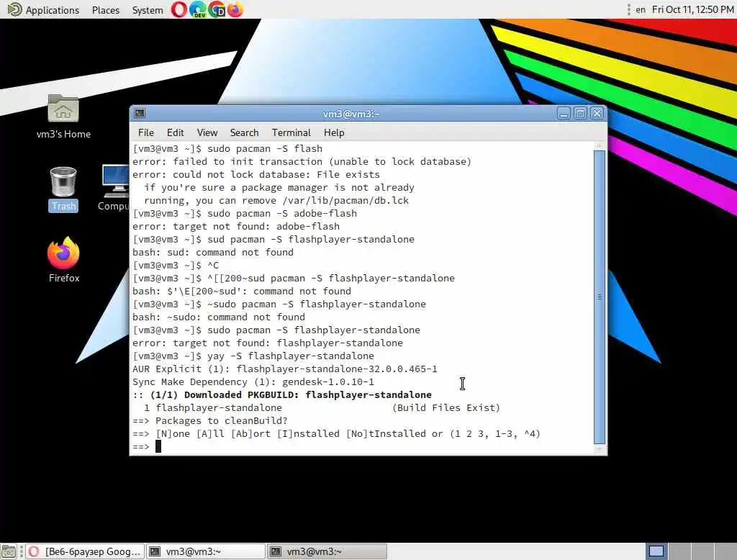Click the '[N]one [A]ll [Ab]ort' options line
Screen dimensions: 737x560
coord(337,433)
